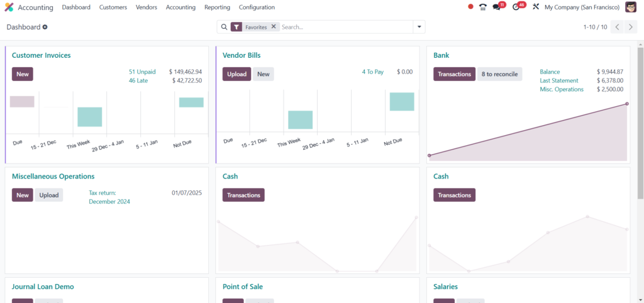
Task: Click the Due bar in Customer Invoices chart
Action: pyautogui.click(x=22, y=102)
